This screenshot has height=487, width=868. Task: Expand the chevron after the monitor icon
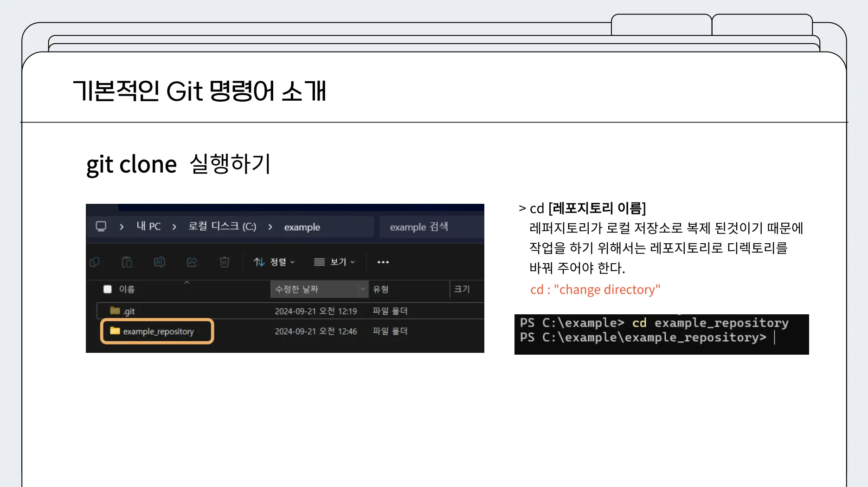point(122,227)
